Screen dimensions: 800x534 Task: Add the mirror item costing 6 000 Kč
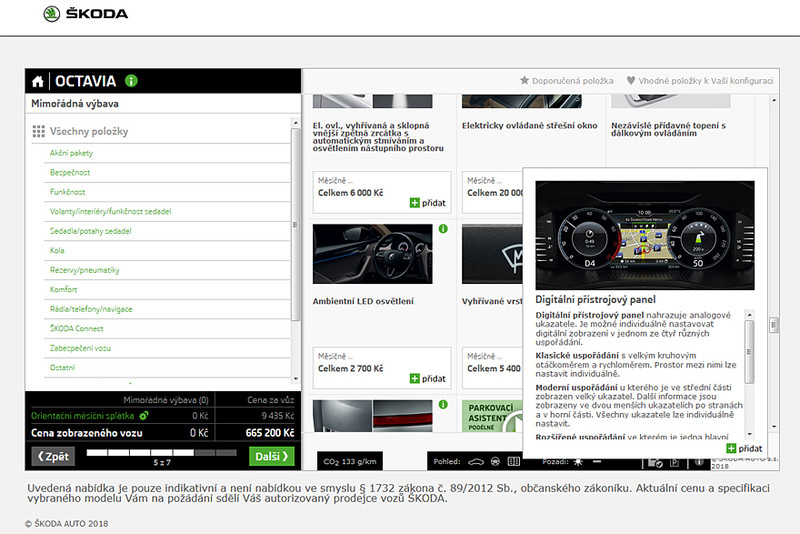click(428, 203)
